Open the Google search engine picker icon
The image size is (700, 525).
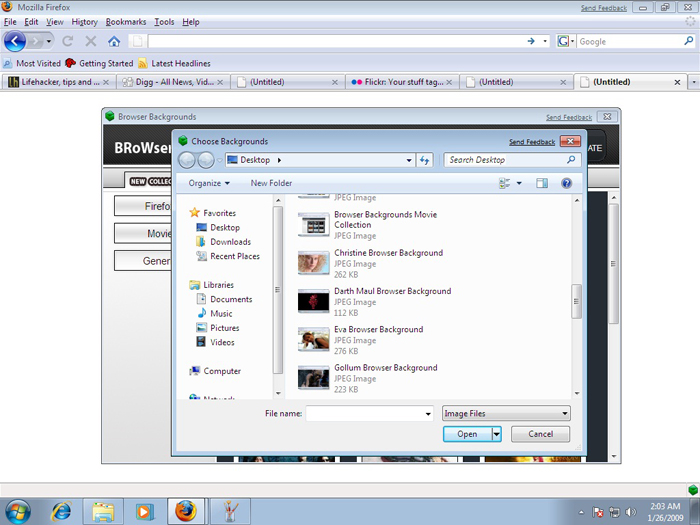pos(565,41)
